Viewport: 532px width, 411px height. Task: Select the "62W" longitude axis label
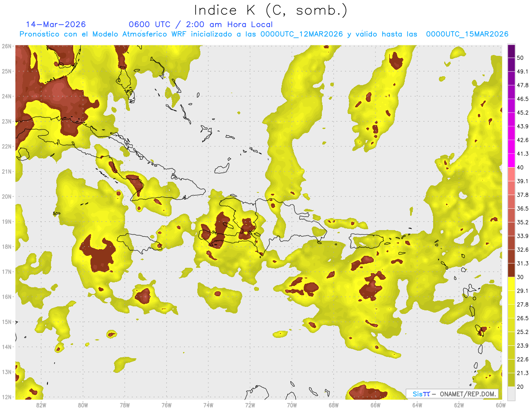pyautogui.click(x=459, y=405)
